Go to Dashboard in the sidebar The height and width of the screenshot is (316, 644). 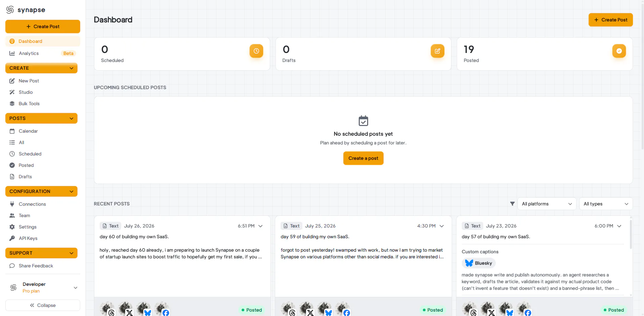[x=43, y=41]
